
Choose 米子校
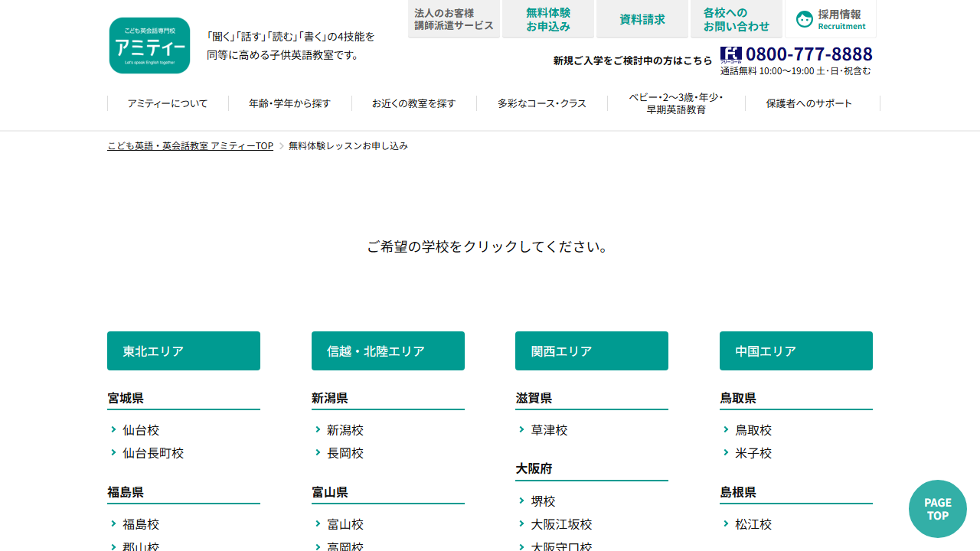click(x=753, y=453)
